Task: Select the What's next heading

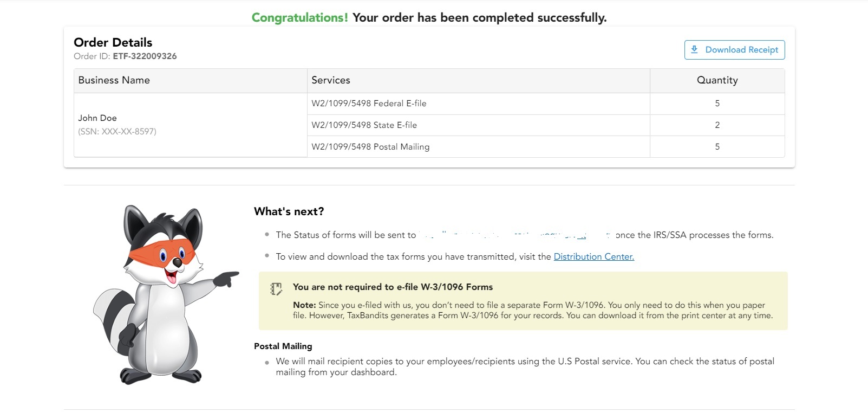Action: point(289,211)
